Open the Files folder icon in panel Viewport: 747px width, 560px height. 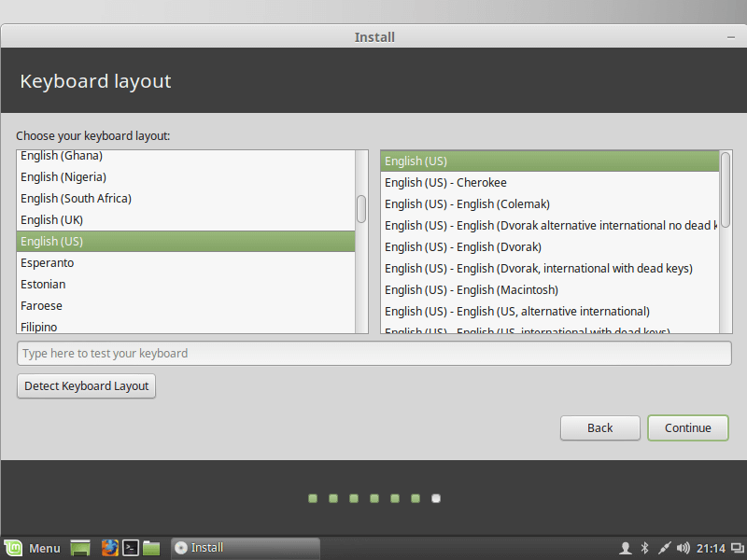152,548
